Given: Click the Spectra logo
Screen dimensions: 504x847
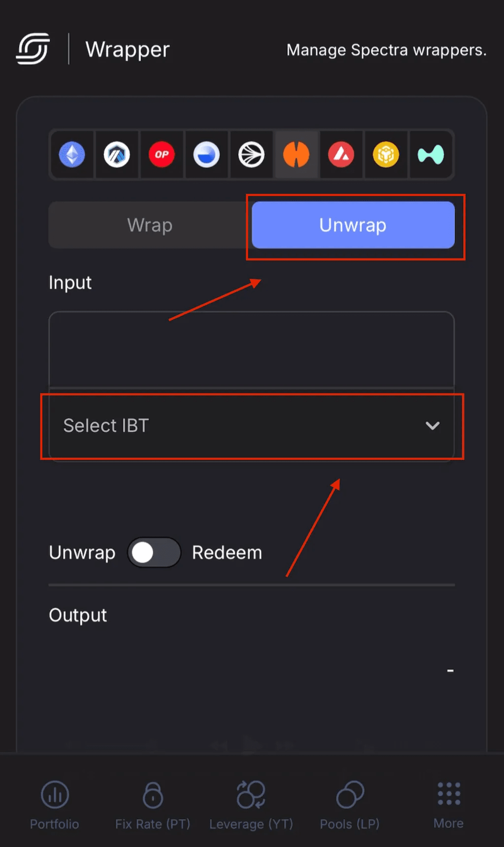Looking at the screenshot, I should click(33, 49).
